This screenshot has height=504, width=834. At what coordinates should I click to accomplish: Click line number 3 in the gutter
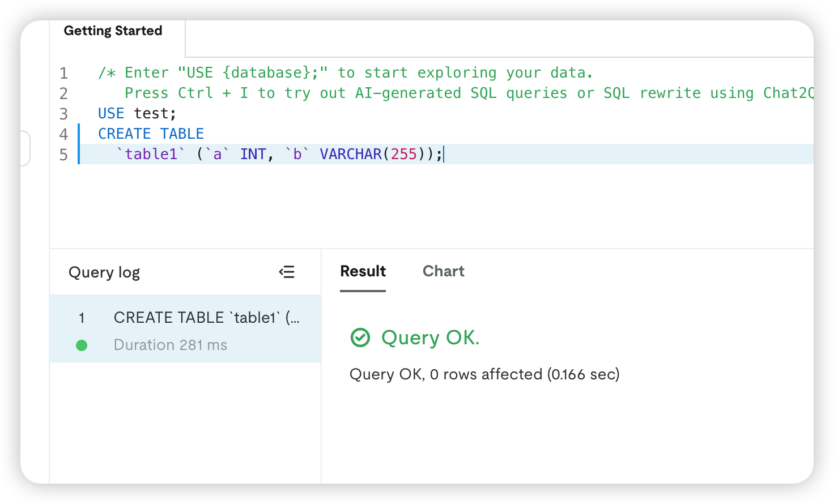click(x=63, y=114)
